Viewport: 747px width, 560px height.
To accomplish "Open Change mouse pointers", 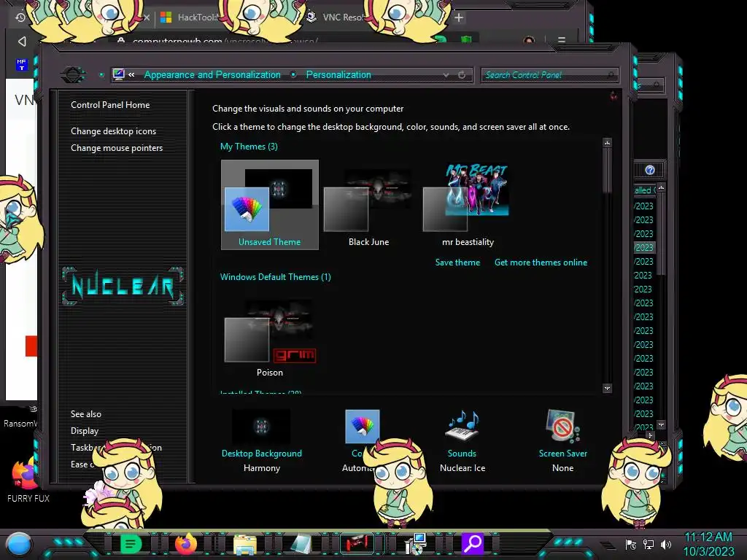I will tap(117, 147).
